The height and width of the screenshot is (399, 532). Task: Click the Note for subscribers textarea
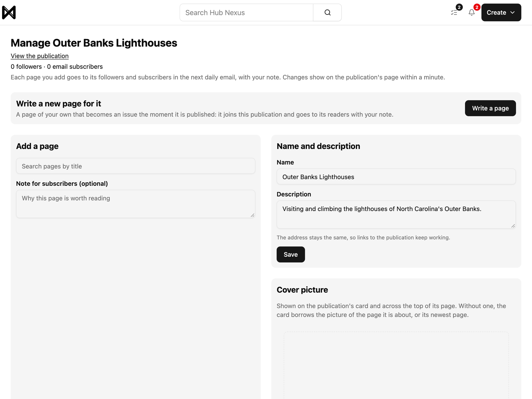136,204
